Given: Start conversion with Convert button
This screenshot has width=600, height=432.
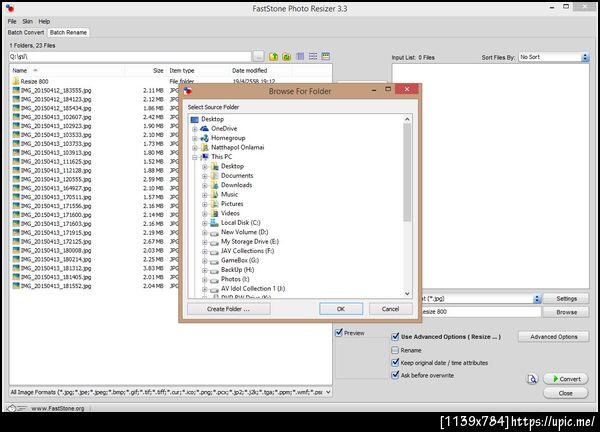Looking at the screenshot, I should 566,379.
